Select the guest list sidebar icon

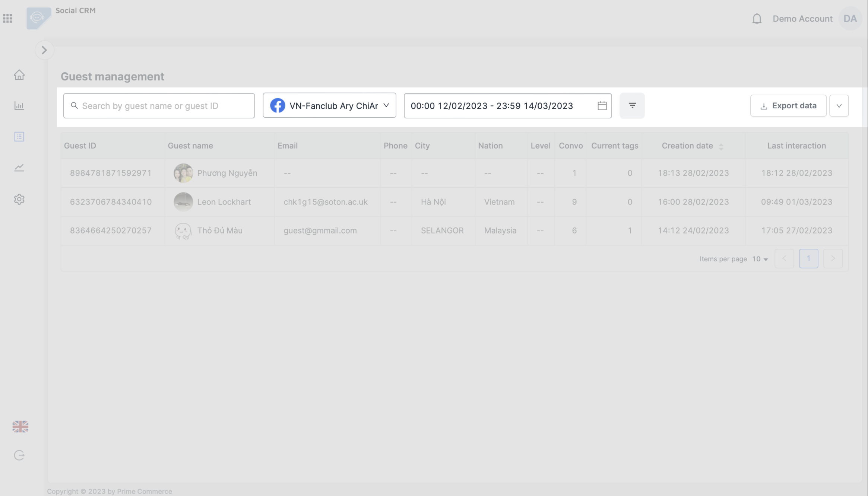(19, 137)
